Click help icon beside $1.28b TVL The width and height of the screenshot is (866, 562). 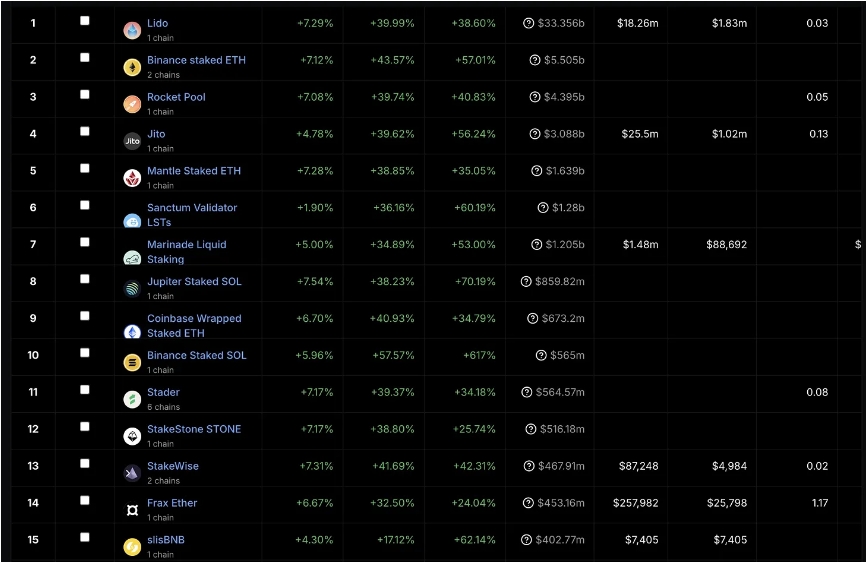click(543, 208)
